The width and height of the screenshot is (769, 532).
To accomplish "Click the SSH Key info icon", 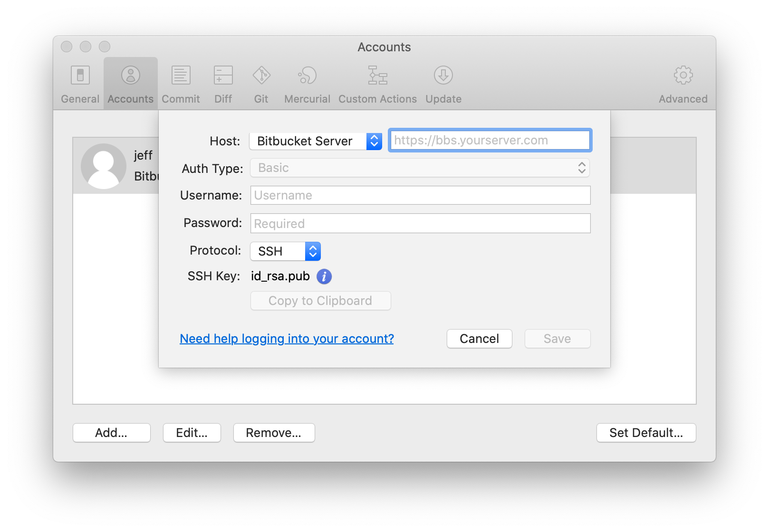I will [324, 276].
